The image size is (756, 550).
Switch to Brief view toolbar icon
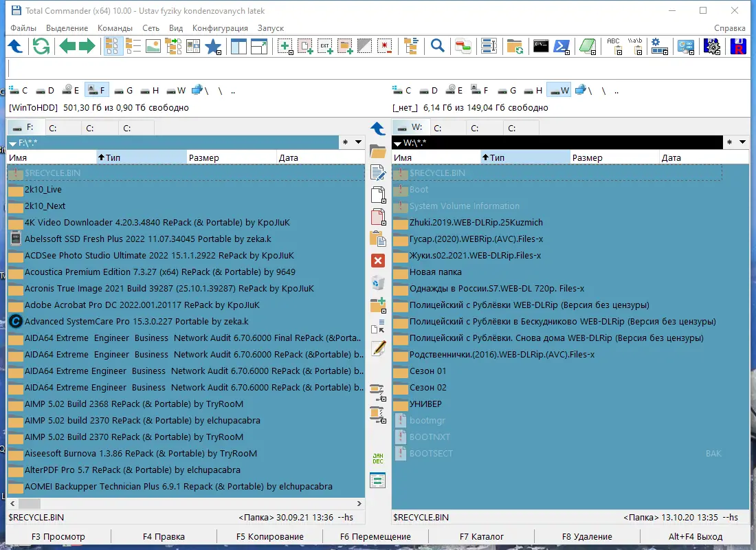tap(113, 47)
